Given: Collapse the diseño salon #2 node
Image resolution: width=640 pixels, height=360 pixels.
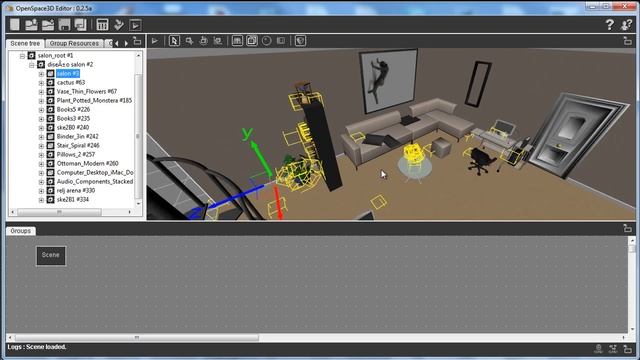Looking at the screenshot, I should (x=32, y=64).
